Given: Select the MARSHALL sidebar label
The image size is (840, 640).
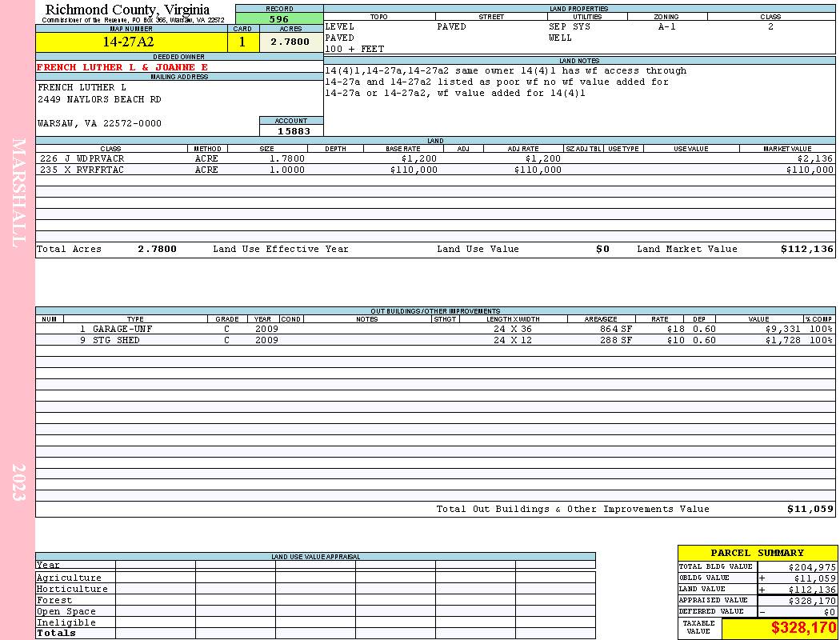Looking at the screenshot, I should (18, 193).
